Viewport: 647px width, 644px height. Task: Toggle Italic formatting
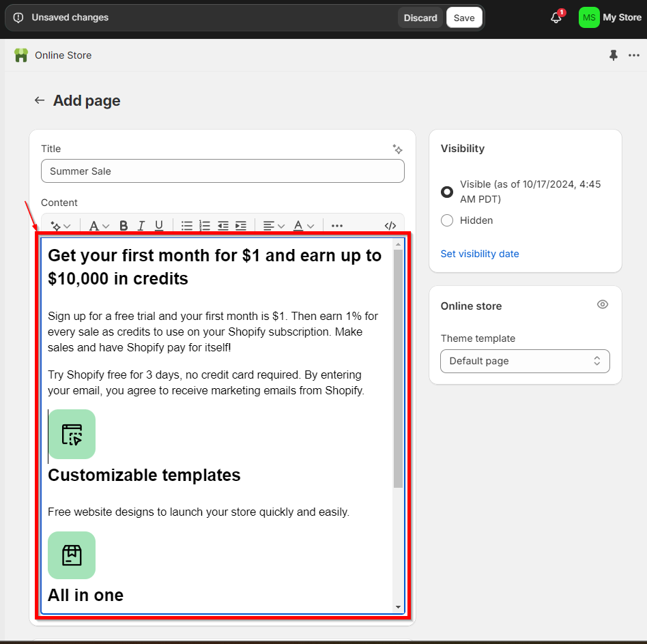[141, 226]
